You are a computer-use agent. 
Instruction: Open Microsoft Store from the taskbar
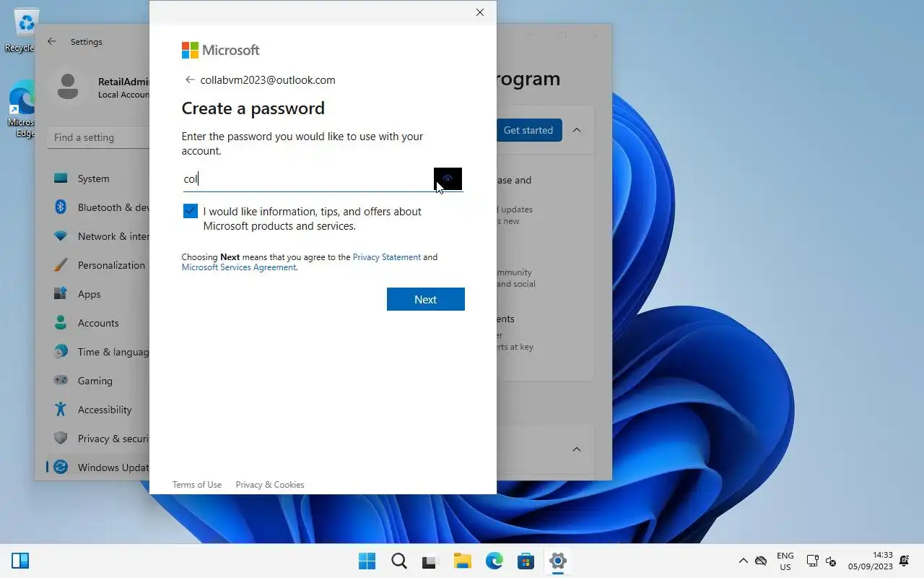[526, 561]
